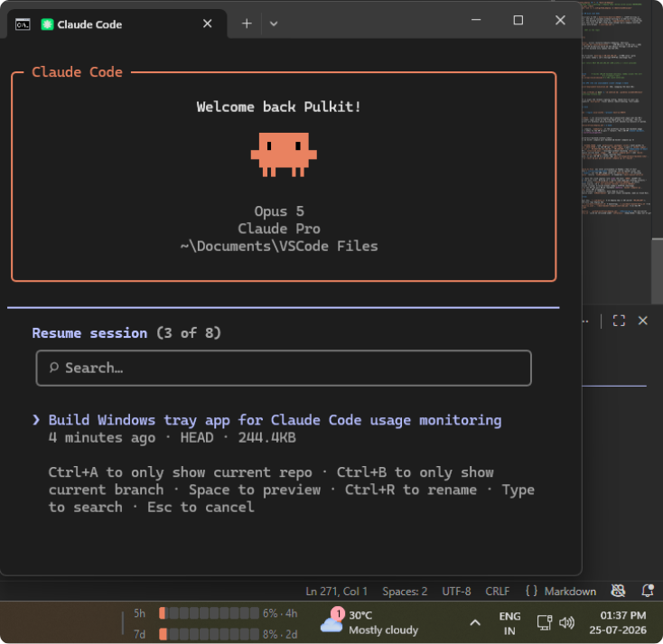The width and height of the screenshot is (663, 644).
Task: Click the 7d usage progress bar
Action: (x=209, y=634)
